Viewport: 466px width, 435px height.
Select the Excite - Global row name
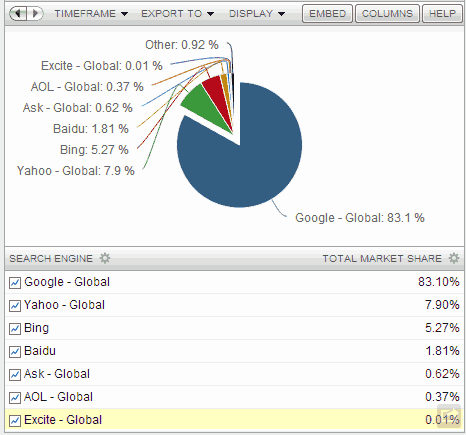coord(63,420)
